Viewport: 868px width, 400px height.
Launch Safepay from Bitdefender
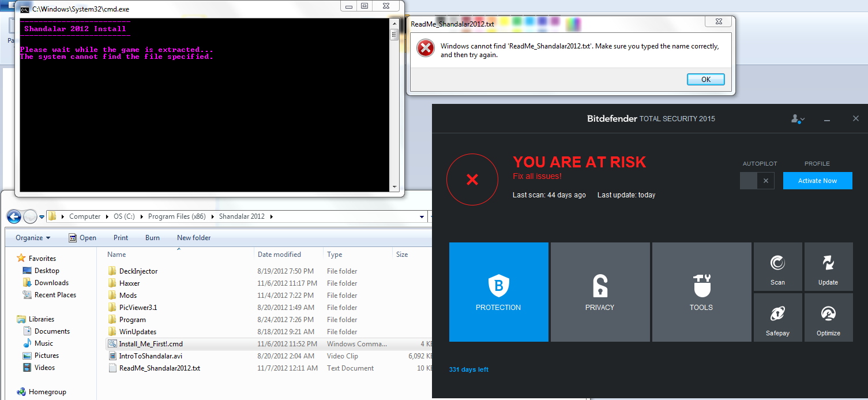point(777,317)
